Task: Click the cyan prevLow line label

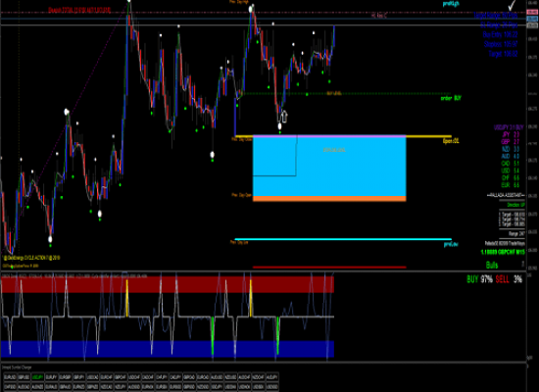Action: pyautogui.click(x=451, y=244)
